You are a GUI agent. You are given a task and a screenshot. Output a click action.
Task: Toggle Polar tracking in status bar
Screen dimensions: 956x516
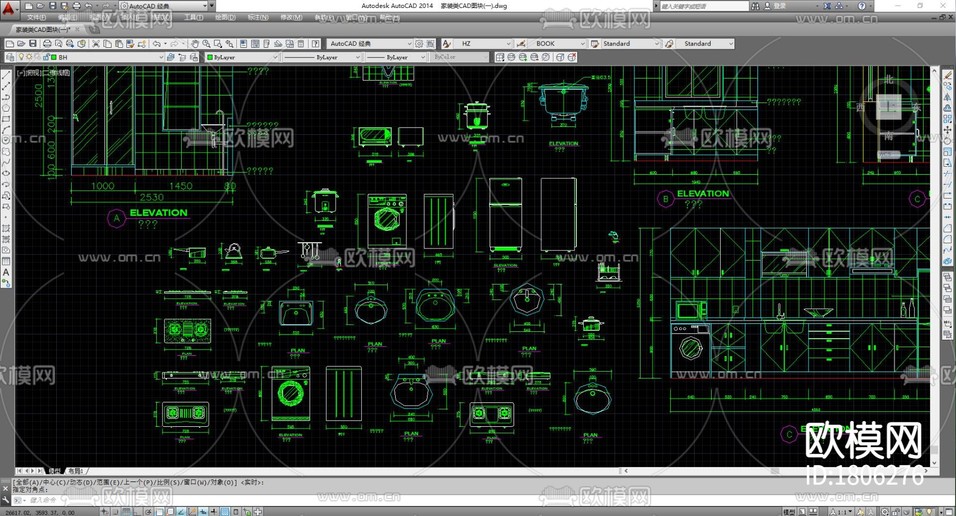click(x=149, y=512)
